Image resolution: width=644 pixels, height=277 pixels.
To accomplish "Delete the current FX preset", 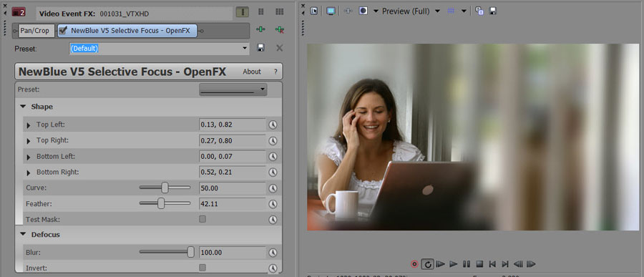I will 279,48.
